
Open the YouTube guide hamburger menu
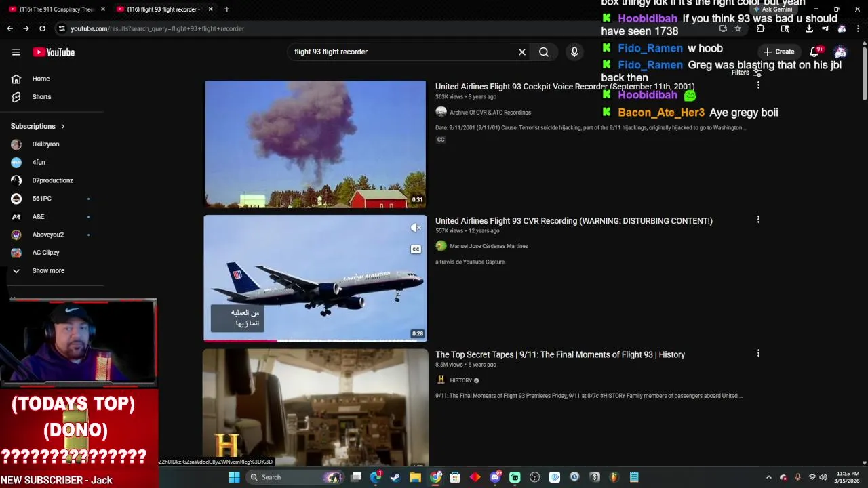16,52
